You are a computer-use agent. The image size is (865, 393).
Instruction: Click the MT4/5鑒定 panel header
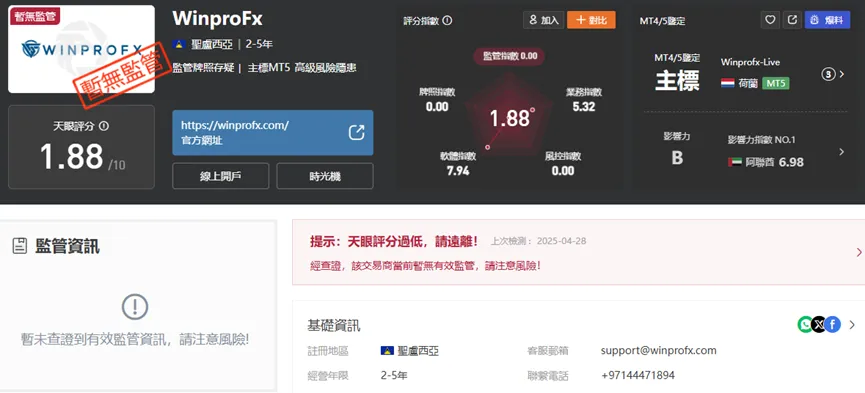point(662,21)
